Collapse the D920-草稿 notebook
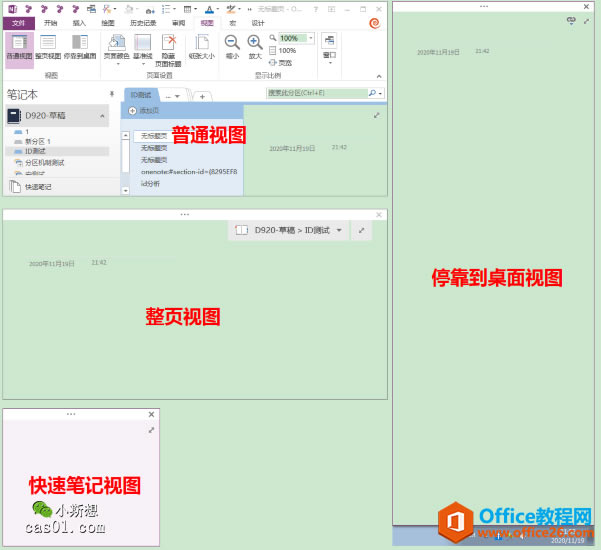 (x=102, y=116)
